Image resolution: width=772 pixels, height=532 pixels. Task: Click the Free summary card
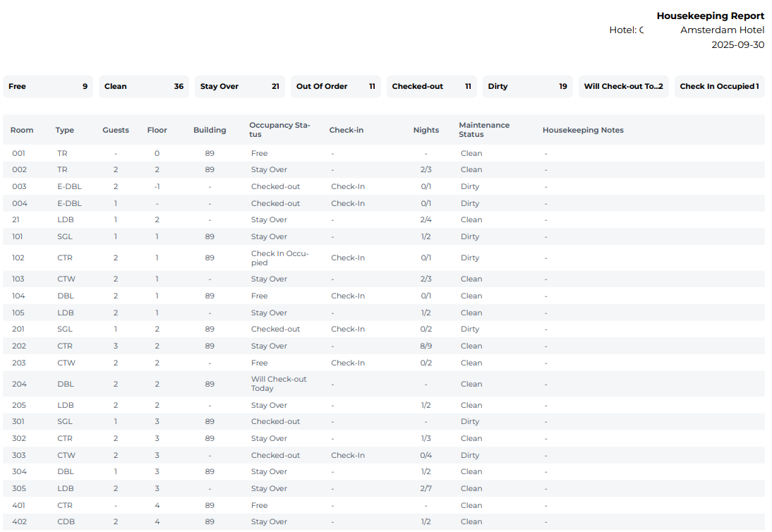coord(48,86)
